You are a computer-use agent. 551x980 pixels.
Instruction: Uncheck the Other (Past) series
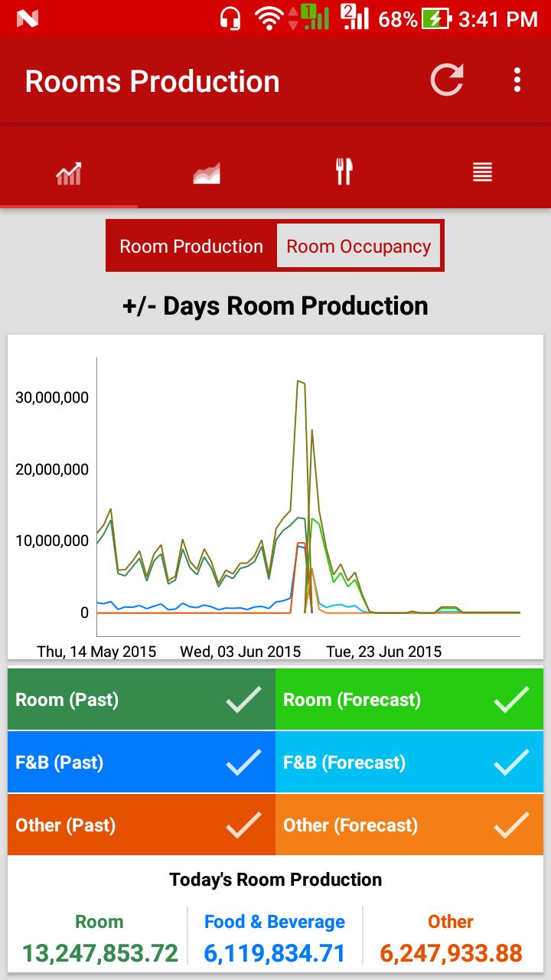pyautogui.click(x=142, y=825)
